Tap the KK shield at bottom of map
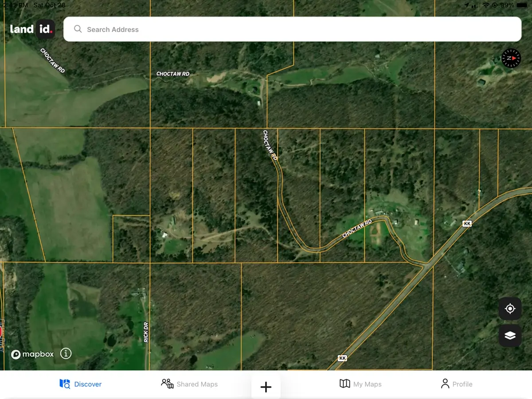 (342, 358)
